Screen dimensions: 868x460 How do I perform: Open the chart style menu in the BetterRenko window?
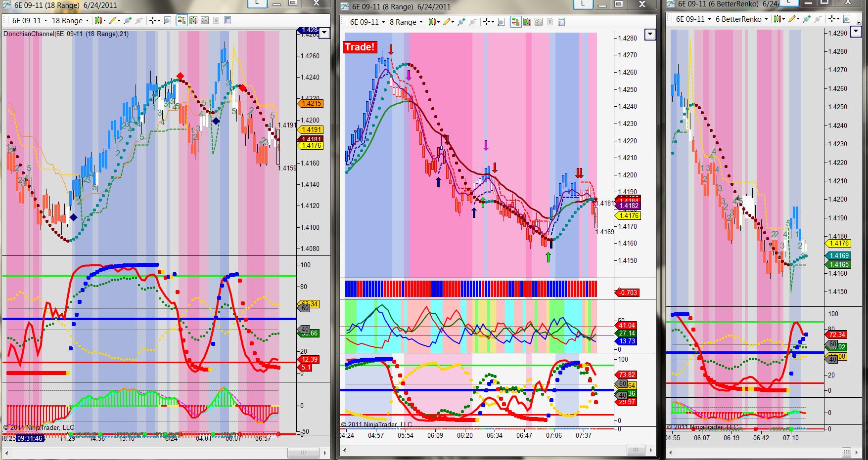(778, 19)
